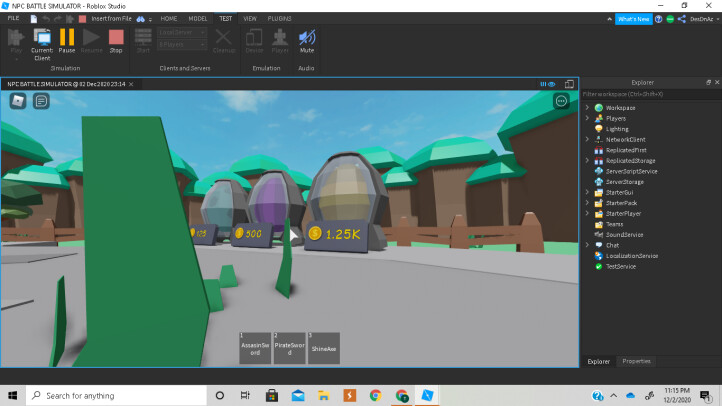Switch to the PLUGINS ribbon tab
Screen dimensions: 722x406
tap(279, 19)
